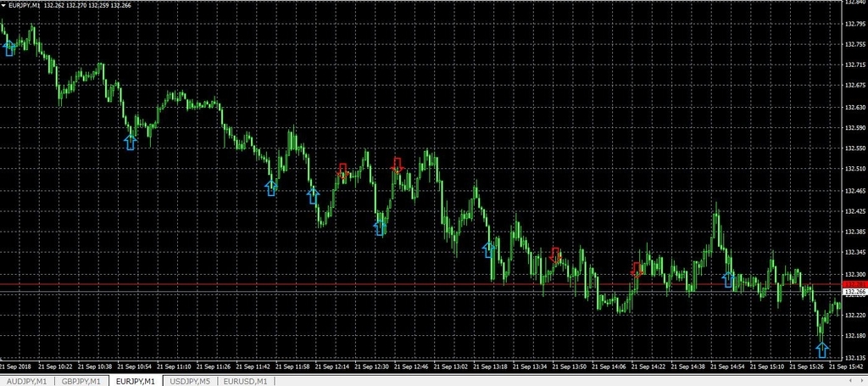The height and width of the screenshot is (386, 868).
Task: Open the EURUSD,M1 chart tab
Action: point(244,382)
